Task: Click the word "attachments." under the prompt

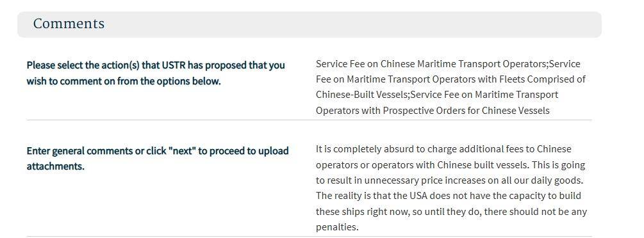Action: click(56, 166)
